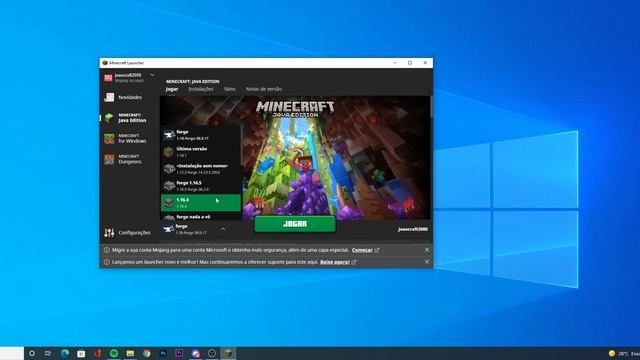Click Minecraft Launcher taskbar icon
This screenshot has width=640, height=360.
click(x=228, y=353)
